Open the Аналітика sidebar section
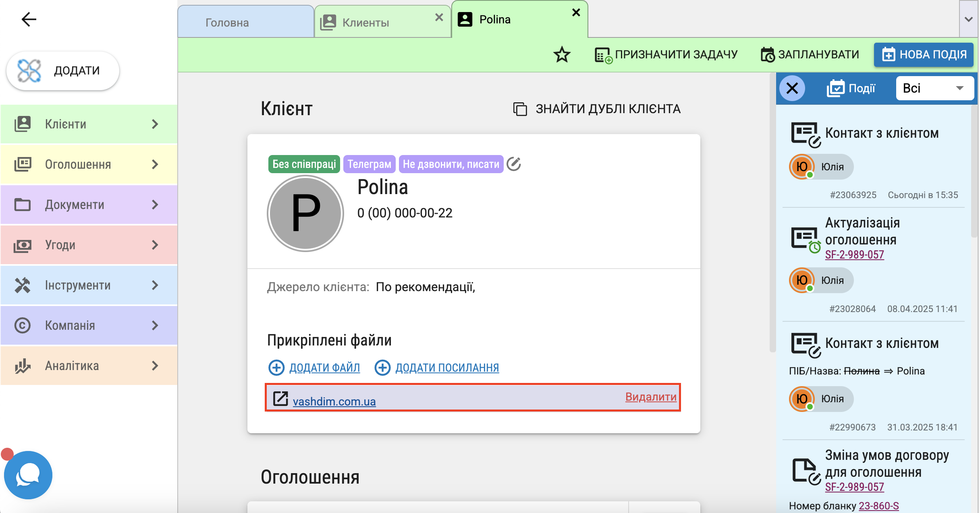980x513 pixels. tap(89, 366)
